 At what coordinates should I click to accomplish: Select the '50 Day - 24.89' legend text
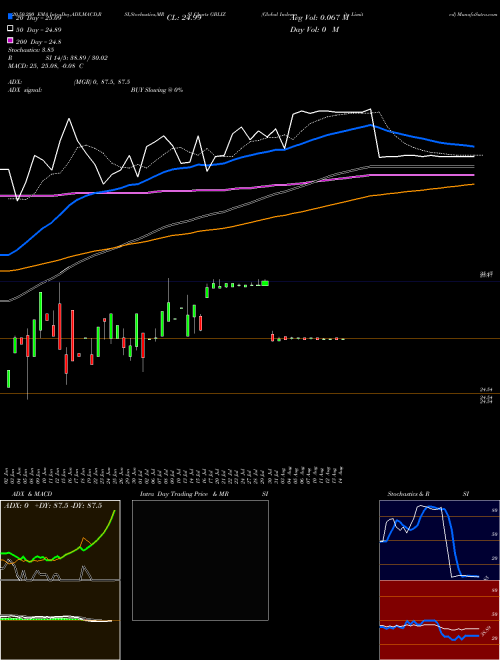tap(38, 30)
